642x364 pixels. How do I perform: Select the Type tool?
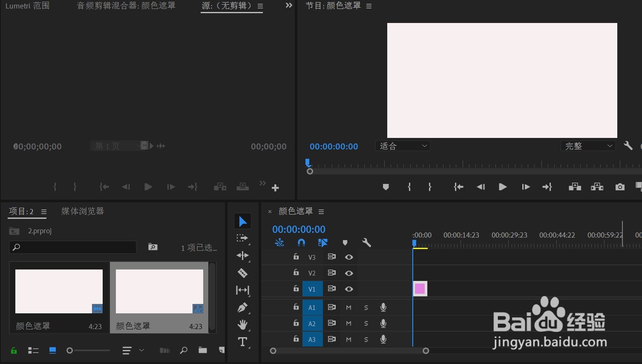(x=242, y=342)
